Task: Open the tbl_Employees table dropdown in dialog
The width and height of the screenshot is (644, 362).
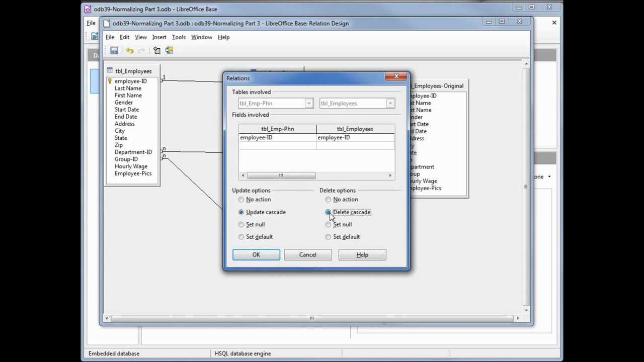Action: 390,104
